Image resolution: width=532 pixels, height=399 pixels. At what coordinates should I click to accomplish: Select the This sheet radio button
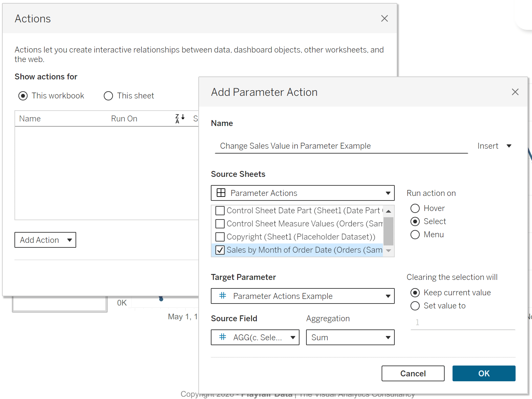tap(108, 96)
